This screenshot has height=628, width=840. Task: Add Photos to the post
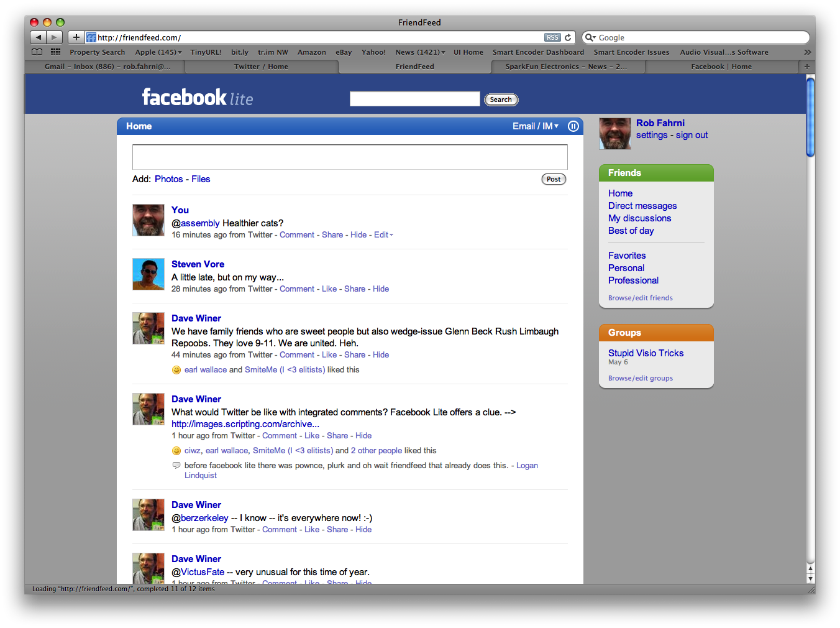click(x=169, y=179)
